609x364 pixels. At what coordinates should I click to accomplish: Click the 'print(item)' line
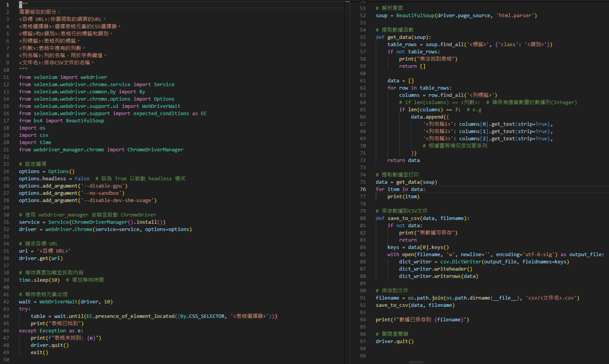tap(404, 196)
